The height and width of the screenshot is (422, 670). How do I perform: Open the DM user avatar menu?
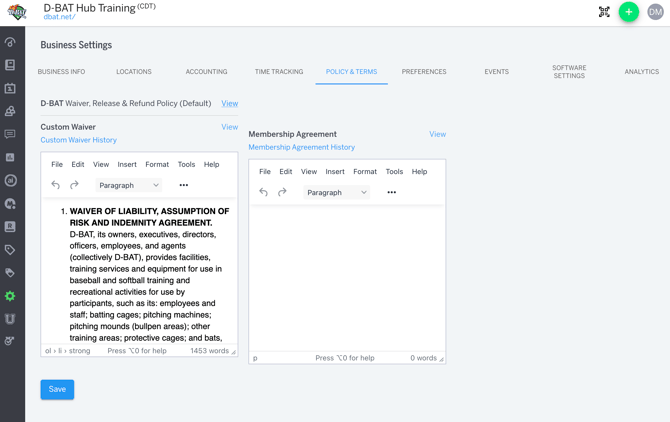coord(655,12)
